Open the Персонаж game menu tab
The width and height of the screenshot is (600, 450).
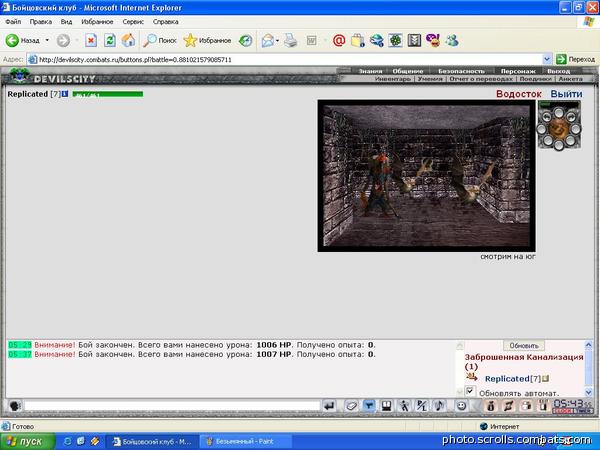(x=518, y=71)
